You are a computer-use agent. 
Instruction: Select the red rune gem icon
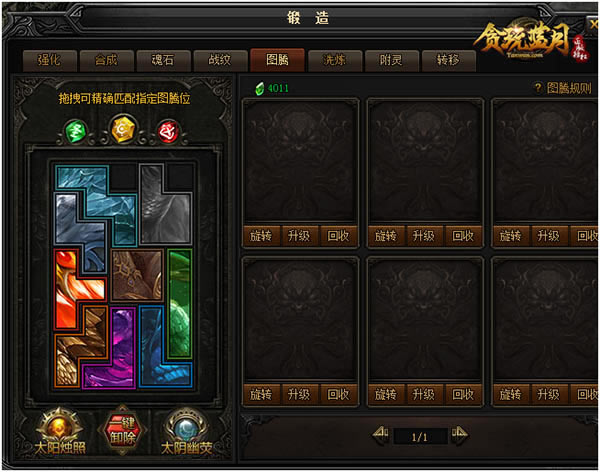[x=168, y=131]
